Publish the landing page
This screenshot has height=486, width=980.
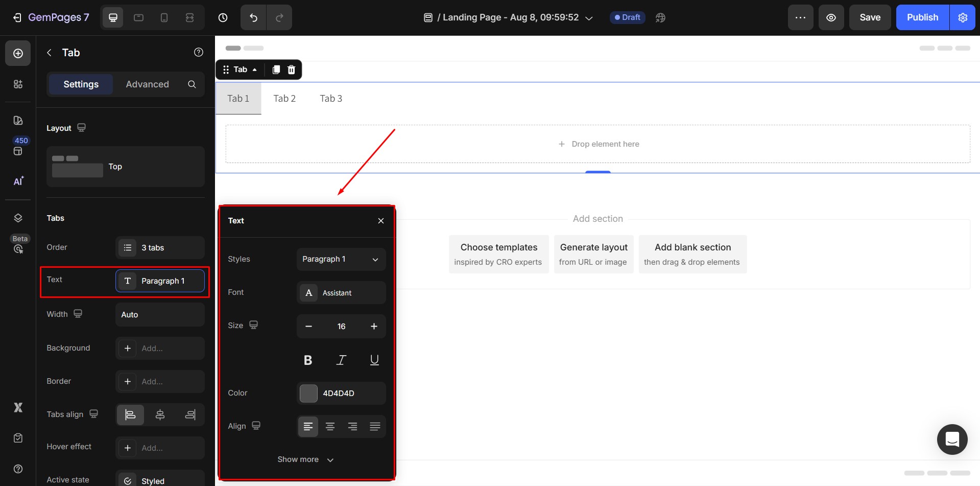click(x=922, y=17)
